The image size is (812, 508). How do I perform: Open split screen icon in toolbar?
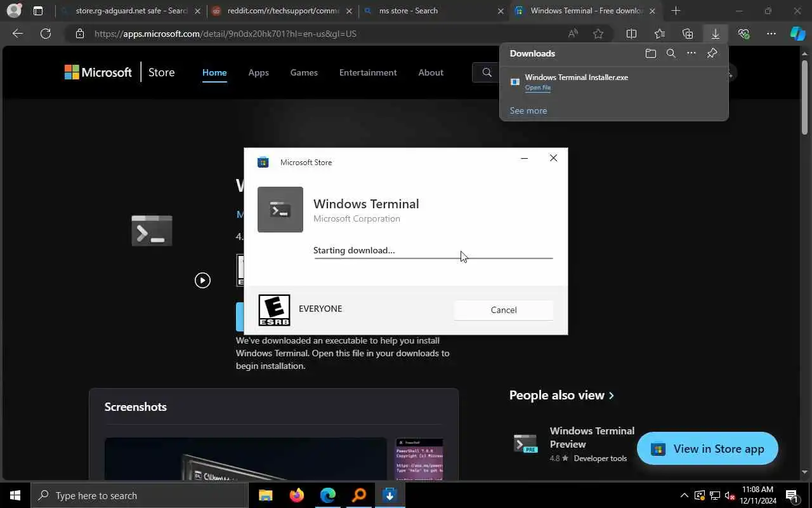point(631,34)
